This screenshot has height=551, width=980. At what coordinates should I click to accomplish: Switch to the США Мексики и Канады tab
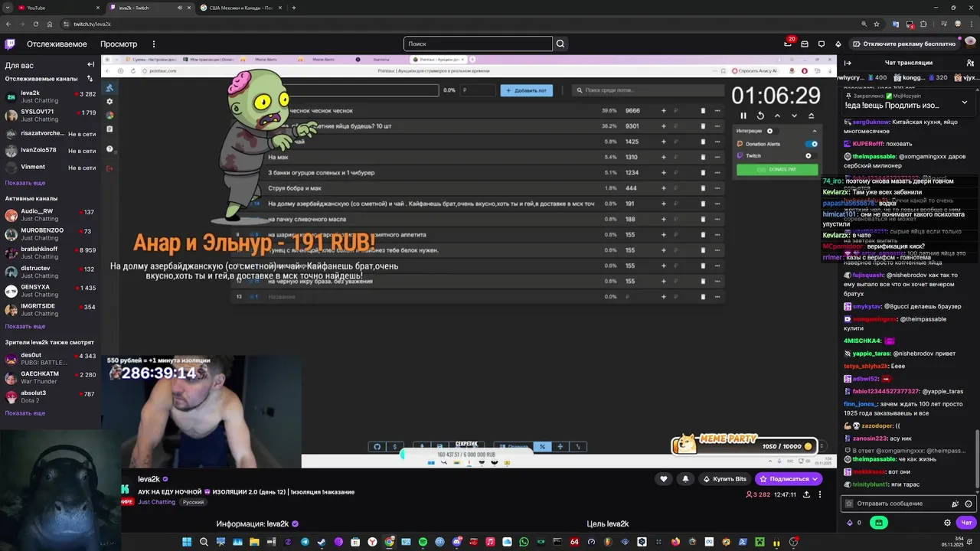click(x=242, y=8)
